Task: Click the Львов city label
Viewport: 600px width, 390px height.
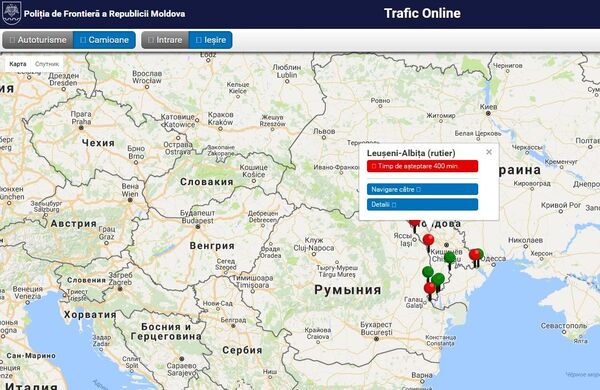Action: [324, 131]
